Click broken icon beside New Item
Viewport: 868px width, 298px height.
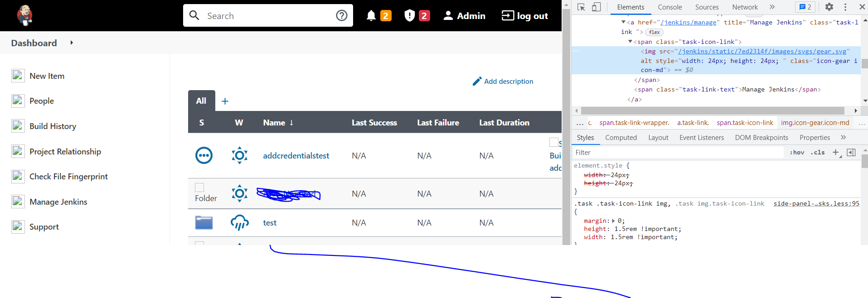tap(18, 76)
